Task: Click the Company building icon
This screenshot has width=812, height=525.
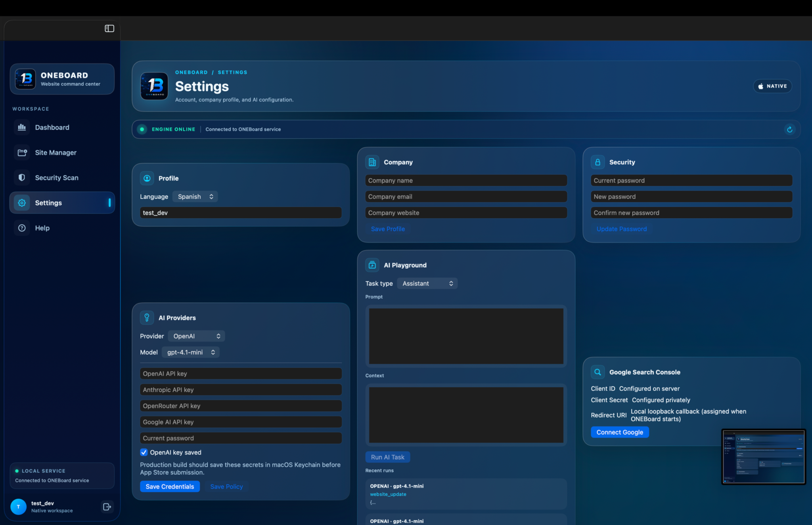Action: coord(372,162)
